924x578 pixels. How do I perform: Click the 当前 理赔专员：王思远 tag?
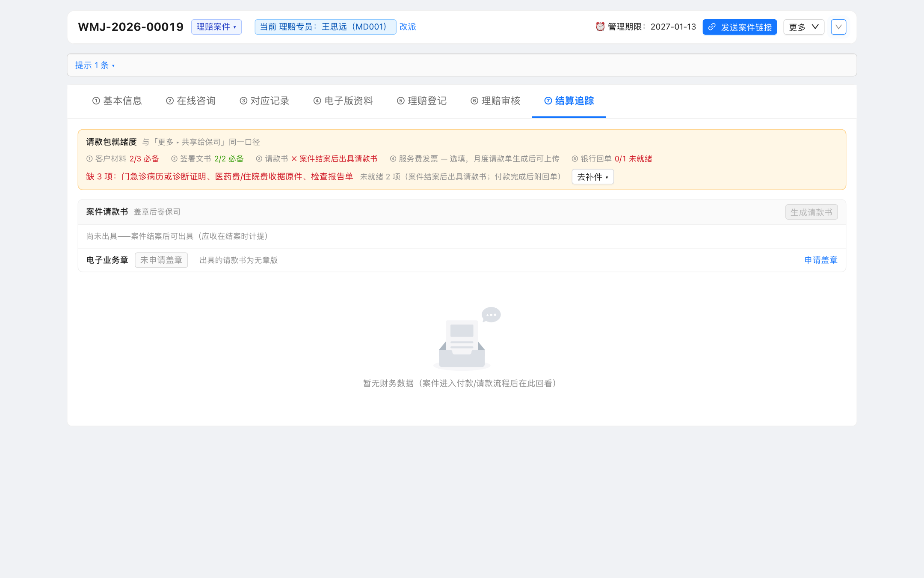point(326,27)
